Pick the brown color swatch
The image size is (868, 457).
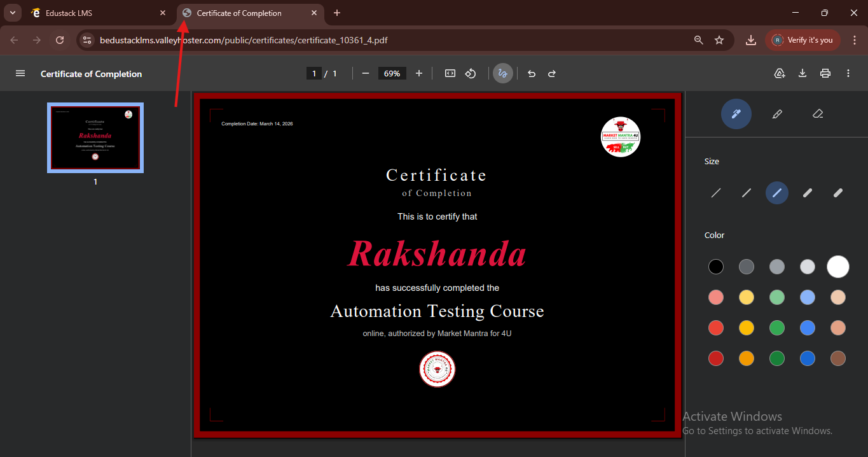coord(838,358)
